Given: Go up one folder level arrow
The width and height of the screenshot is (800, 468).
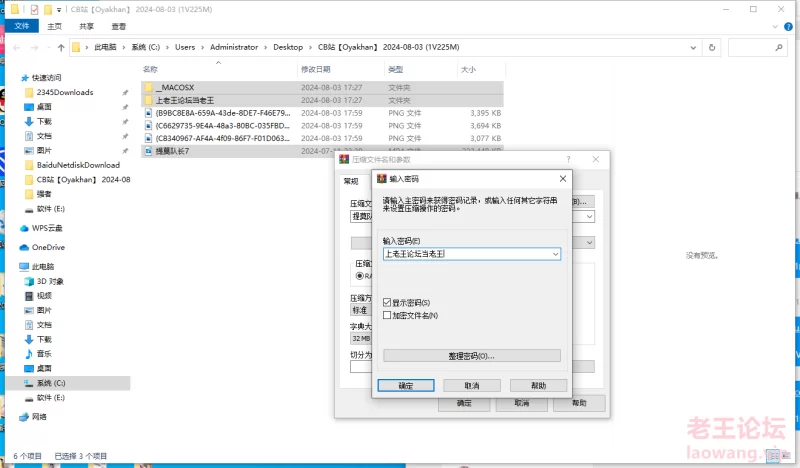Looking at the screenshot, I should tap(61, 47).
